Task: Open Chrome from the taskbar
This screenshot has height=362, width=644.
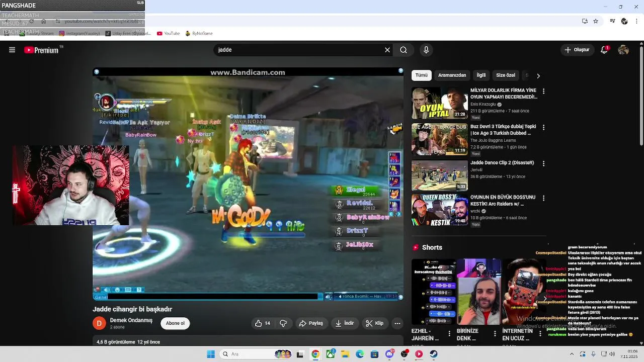Action: click(315, 354)
